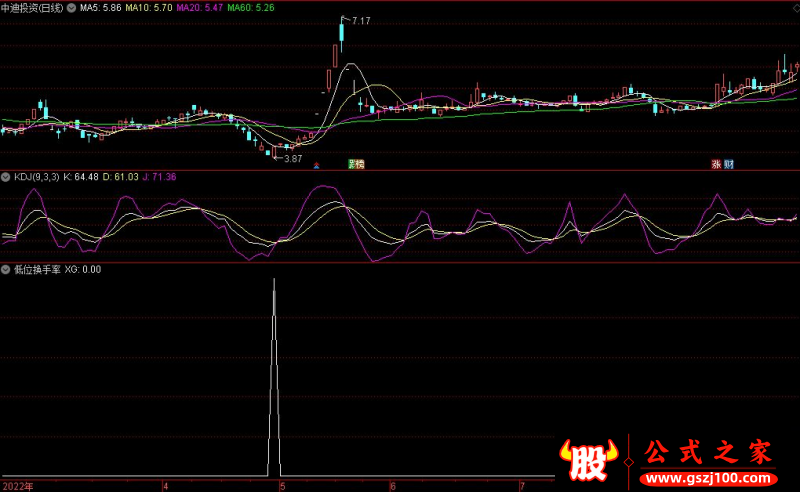This screenshot has height=492, width=800.
Task: Collapse the main price chart panel arrow
Action: click(x=6, y=7)
